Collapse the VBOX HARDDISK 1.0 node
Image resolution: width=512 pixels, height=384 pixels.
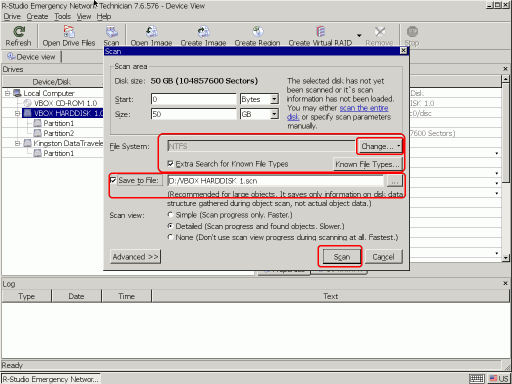[17, 113]
